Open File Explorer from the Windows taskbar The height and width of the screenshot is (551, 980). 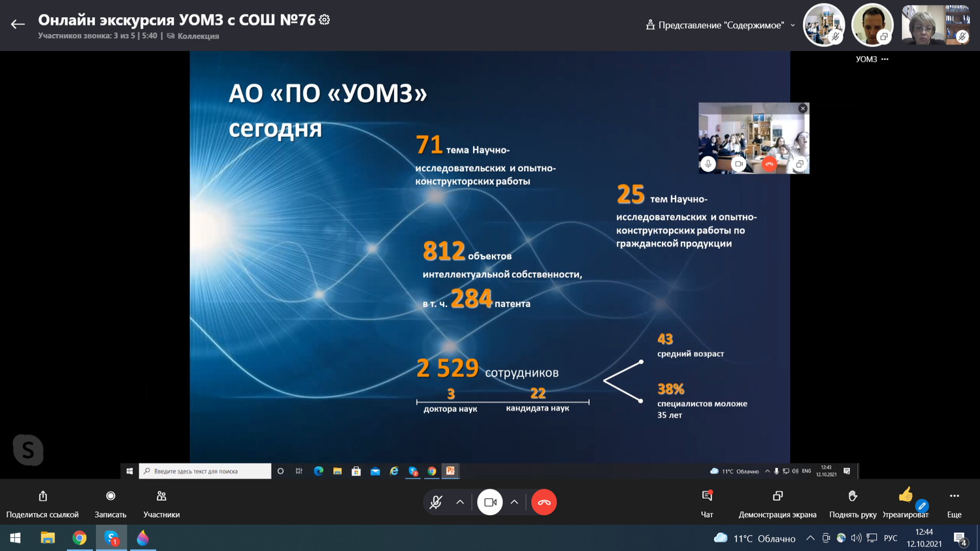[48, 538]
